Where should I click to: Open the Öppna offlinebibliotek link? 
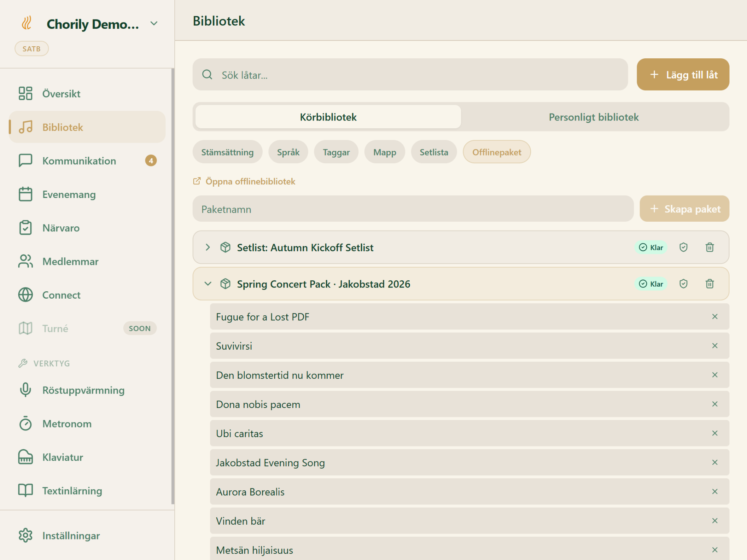pyautogui.click(x=244, y=181)
